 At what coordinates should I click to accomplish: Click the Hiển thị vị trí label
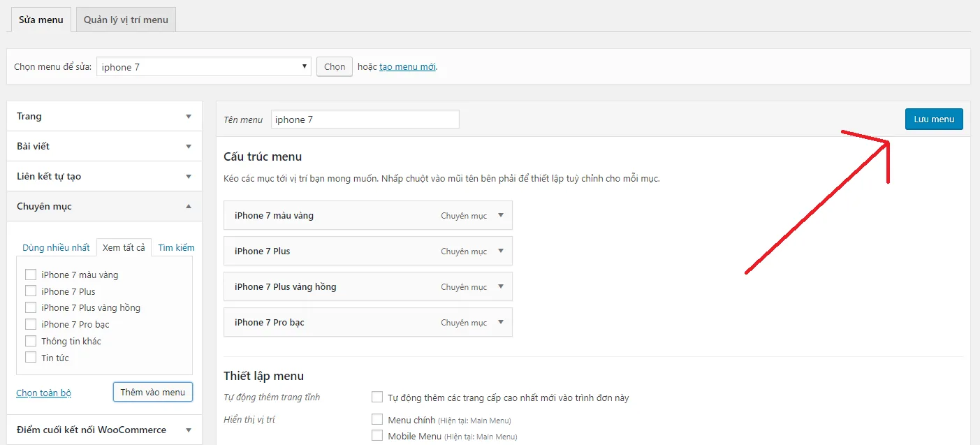[250, 419]
